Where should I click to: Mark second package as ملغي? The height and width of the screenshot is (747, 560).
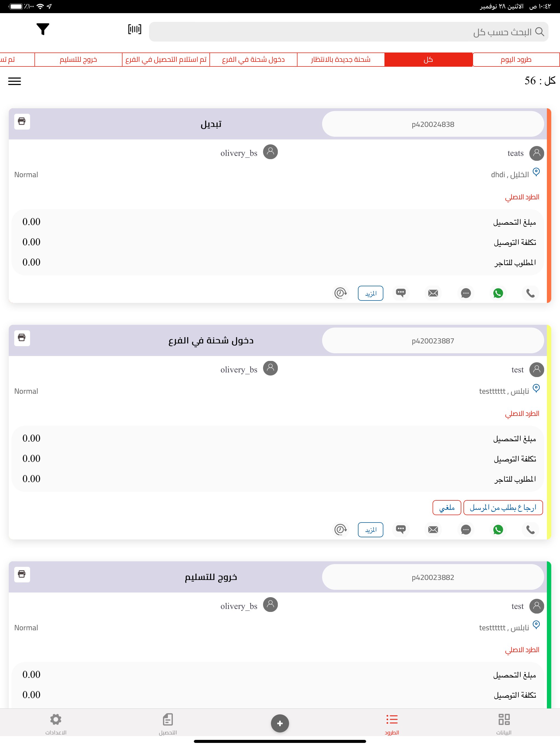pos(447,507)
